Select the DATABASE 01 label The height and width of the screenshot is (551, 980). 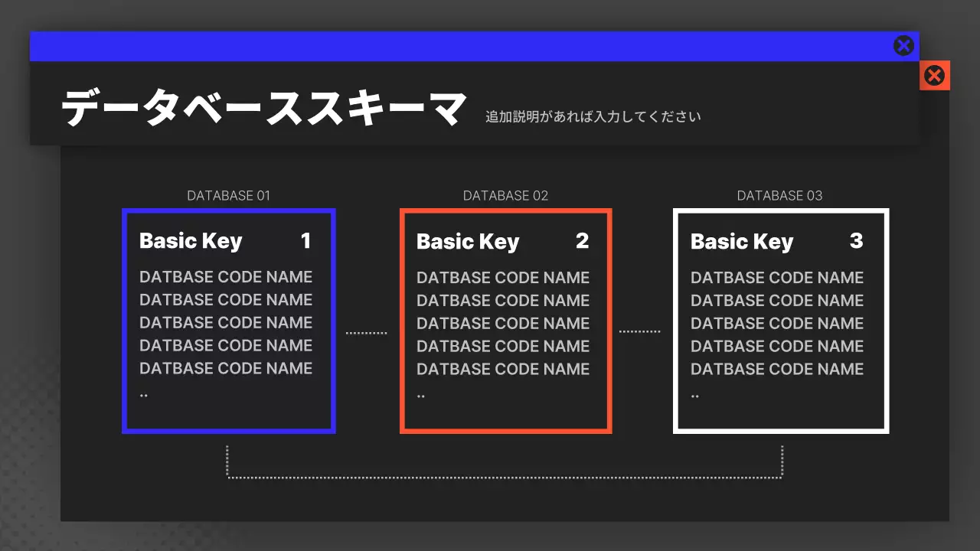click(x=228, y=196)
